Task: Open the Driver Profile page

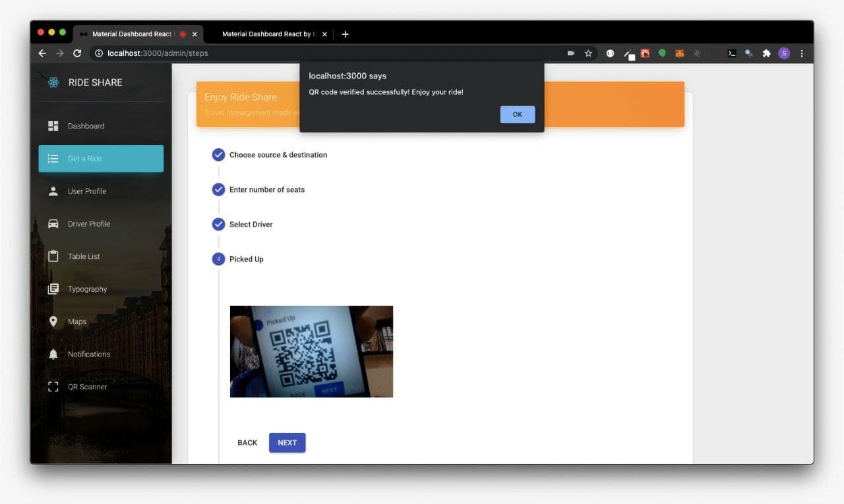Action: pyautogui.click(x=101, y=224)
